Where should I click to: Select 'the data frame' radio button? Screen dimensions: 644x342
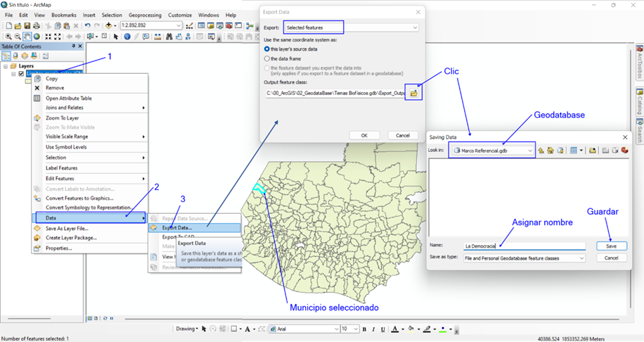(x=267, y=59)
